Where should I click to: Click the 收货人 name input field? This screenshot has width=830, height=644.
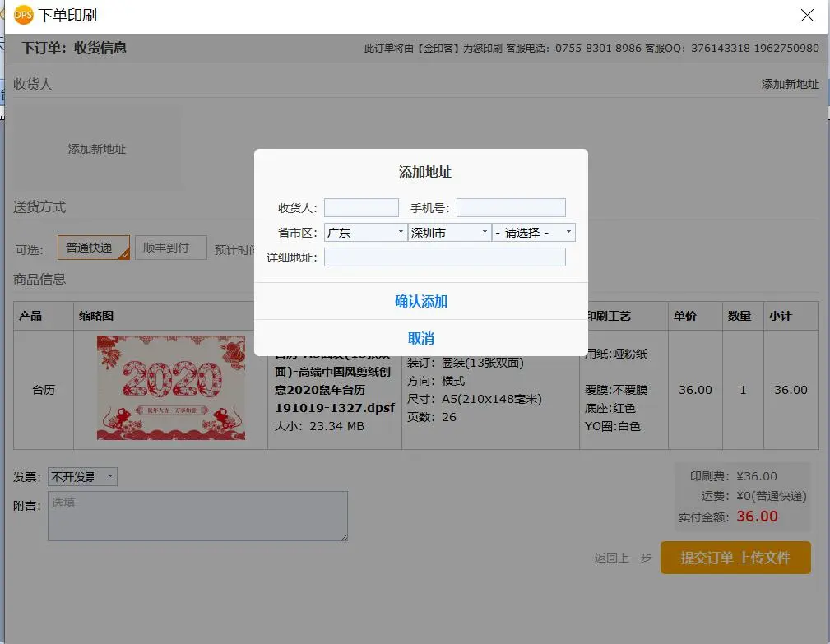tap(361, 207)
